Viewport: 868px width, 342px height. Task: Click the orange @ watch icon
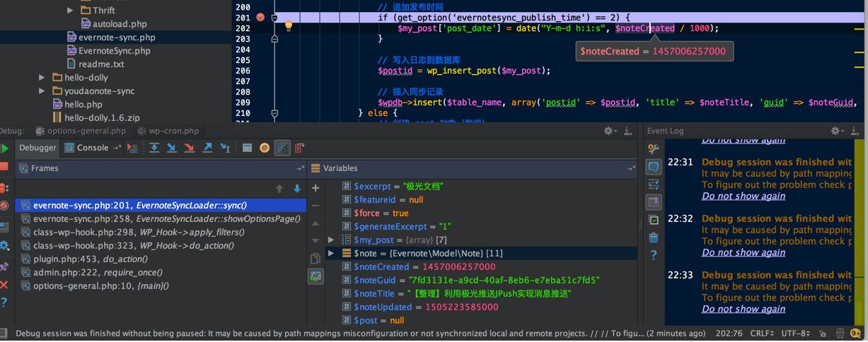(x=265, y=148)
